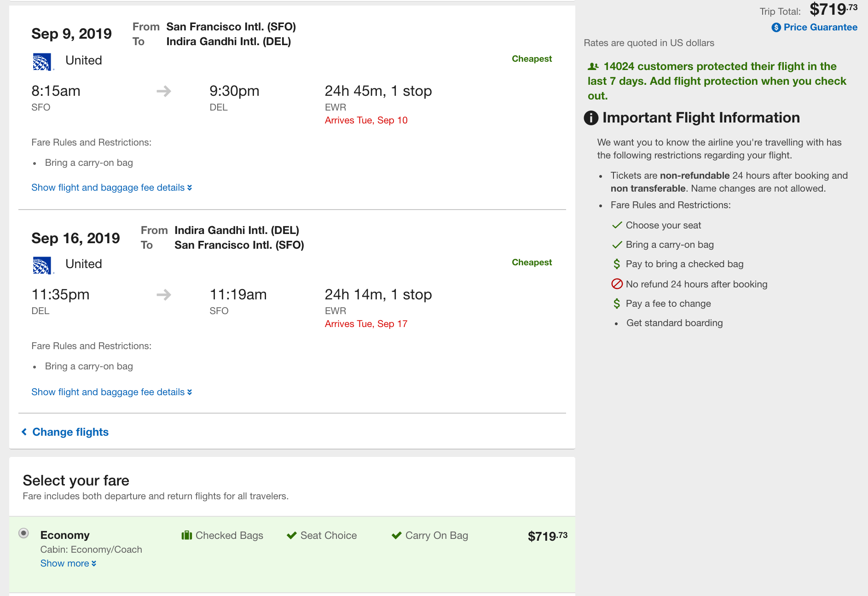
Task: Click the Economy fare price $719.73
Action: click(547, 536)
